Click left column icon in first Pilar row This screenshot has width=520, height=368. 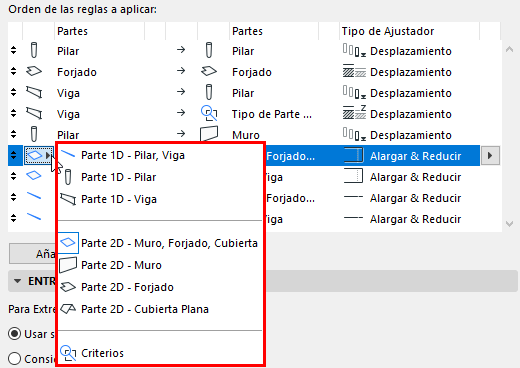(34, 50)
